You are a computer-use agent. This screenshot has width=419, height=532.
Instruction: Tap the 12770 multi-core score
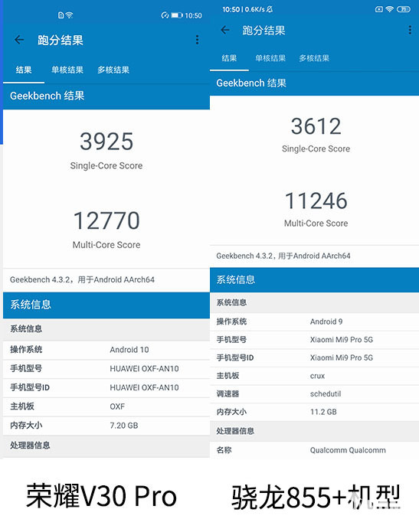pyautogui.click(x=106, y=220)
